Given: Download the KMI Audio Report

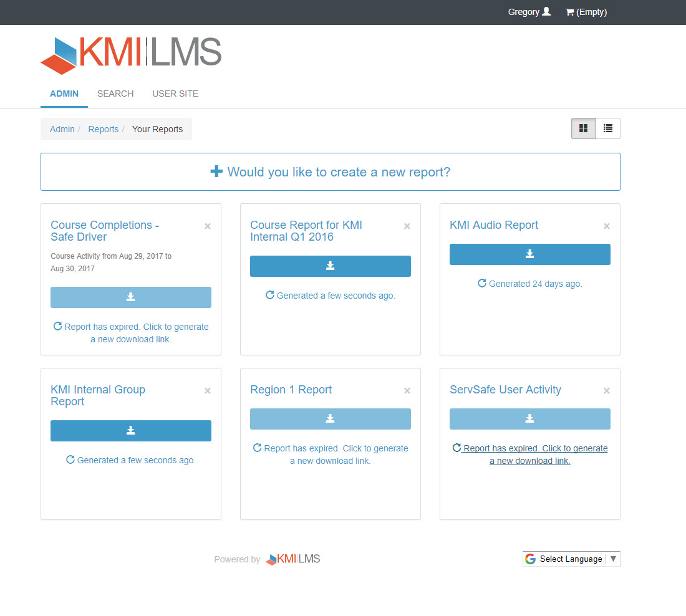Looking at the screenshot, I should click(x=530, y=254).
